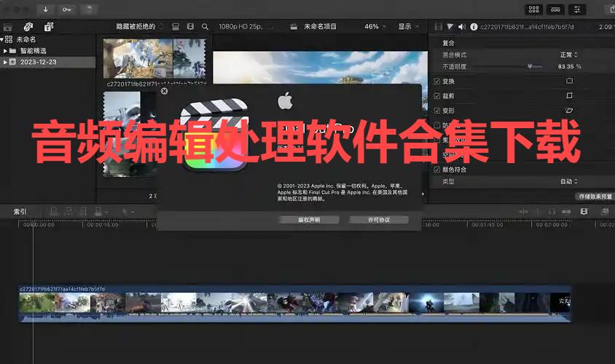Image resolution: width=615 pixels, height=364 pixels.
Task: Click the 复合 section heading
Action: click(x=448, y=43)
